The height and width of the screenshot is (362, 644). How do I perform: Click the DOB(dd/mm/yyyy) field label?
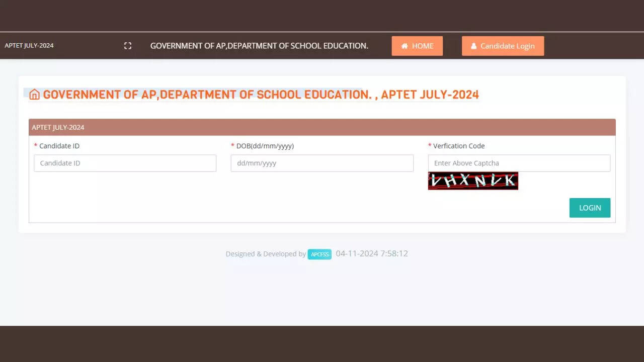[x=265, y=146]
